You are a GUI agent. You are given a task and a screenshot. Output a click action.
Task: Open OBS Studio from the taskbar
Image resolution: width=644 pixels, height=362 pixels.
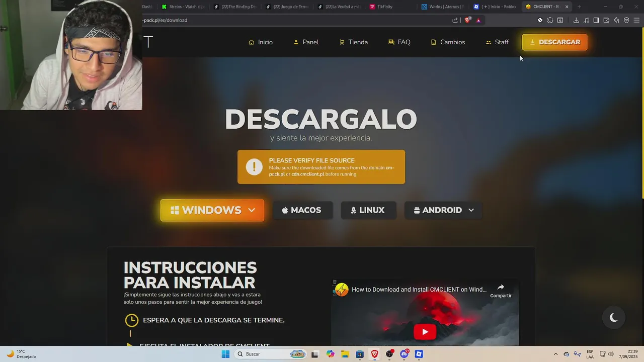[x=389, y=354]
